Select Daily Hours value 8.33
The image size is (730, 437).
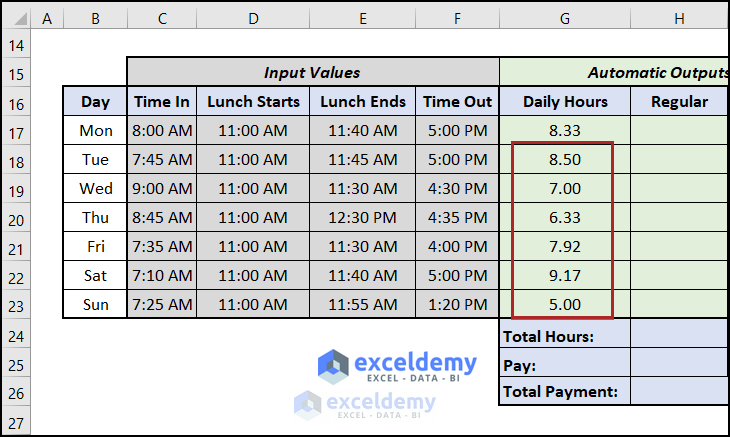coord(565,130)
